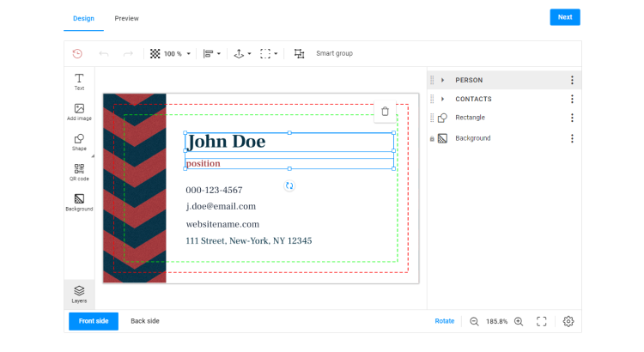Delete selected element with trash icon
Screen dimensions: 644x352
pyautogui.click(x=385, y=112)
